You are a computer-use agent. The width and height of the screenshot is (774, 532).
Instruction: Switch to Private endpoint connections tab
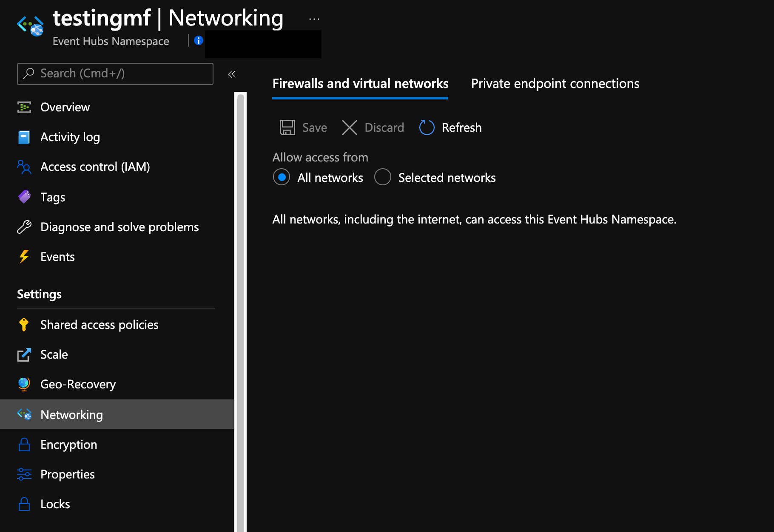[555, 83]
